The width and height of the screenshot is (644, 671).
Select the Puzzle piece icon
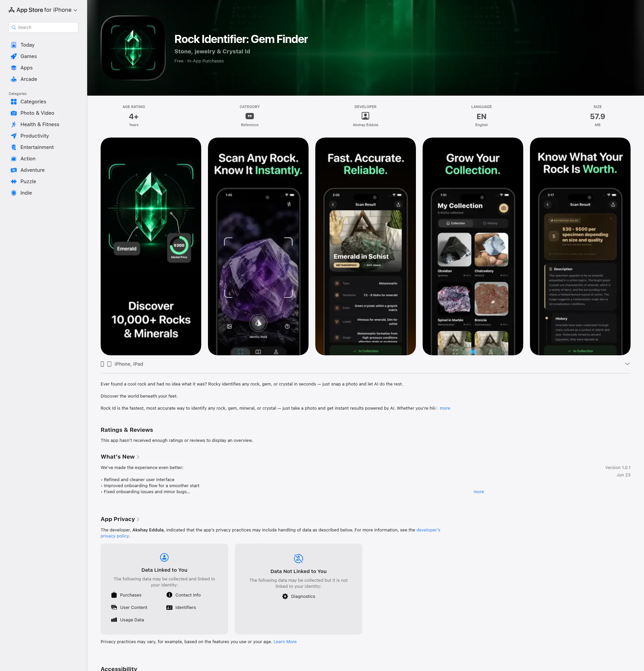coord(14,182)
